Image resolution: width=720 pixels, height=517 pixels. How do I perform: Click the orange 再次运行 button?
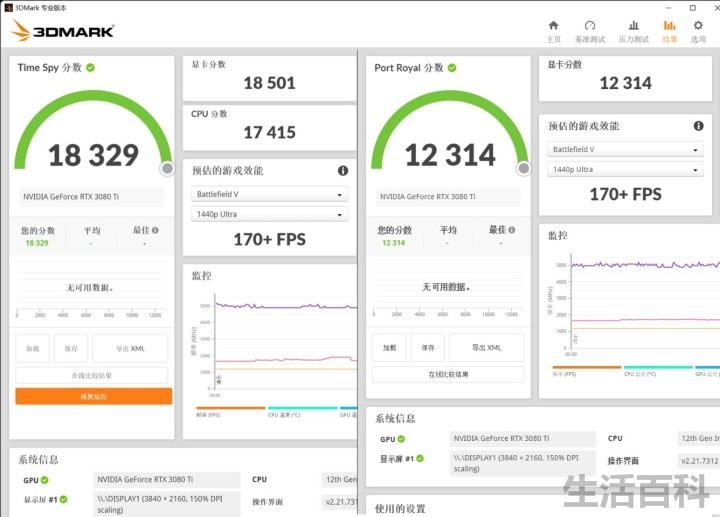click(x=94, y=396)
